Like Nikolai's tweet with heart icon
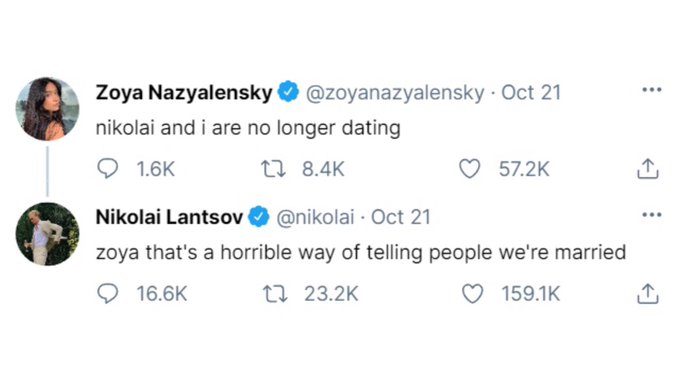This screenshot has width=680, height=383. point(472,294)
